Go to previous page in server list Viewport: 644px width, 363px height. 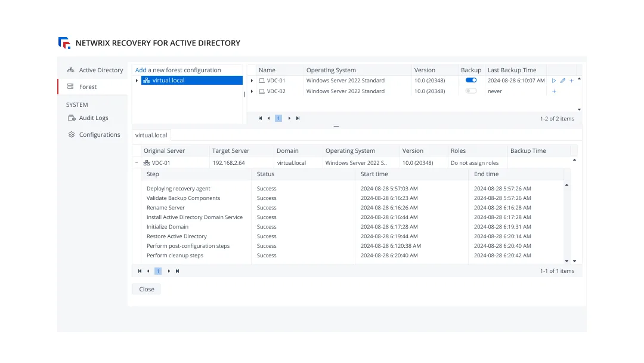pyautogui.click(x=268, y=118)
